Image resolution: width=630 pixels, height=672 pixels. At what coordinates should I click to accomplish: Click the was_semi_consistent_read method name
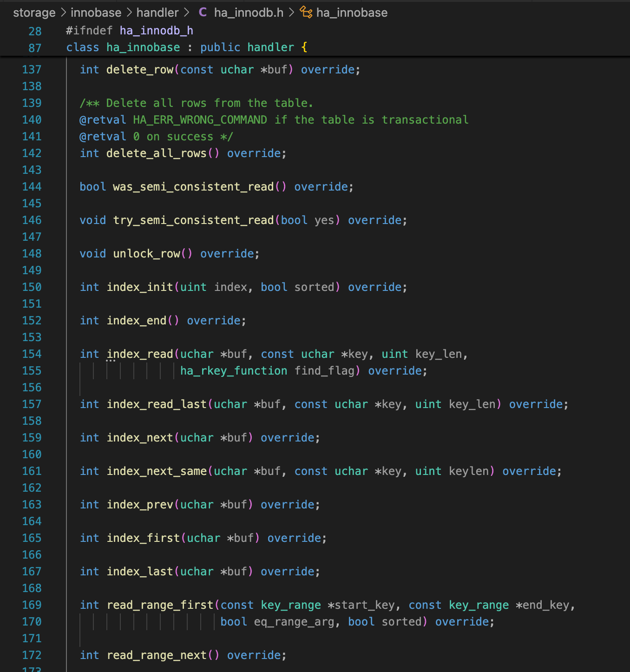[x=193, y=187]
